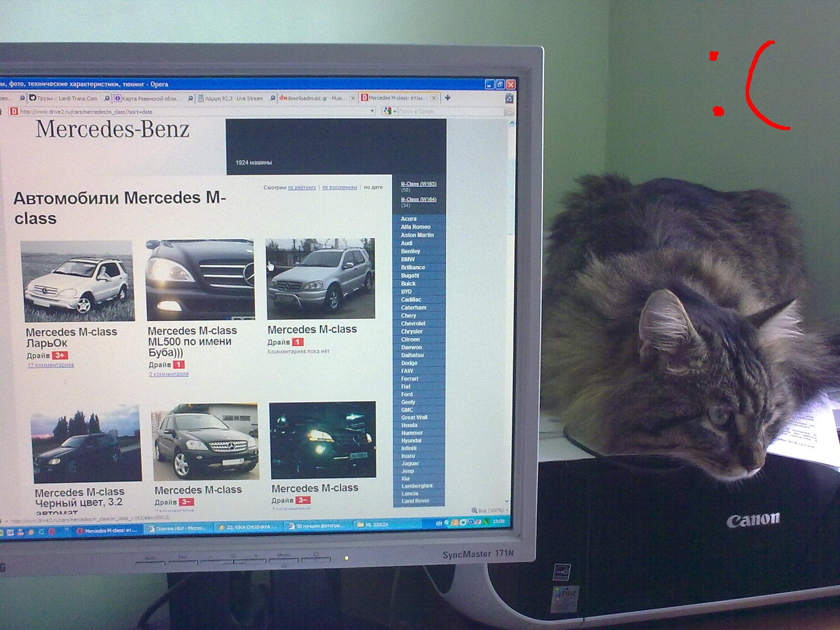Close the downloadmusic.gr browser tab

(x=353, y=98)
